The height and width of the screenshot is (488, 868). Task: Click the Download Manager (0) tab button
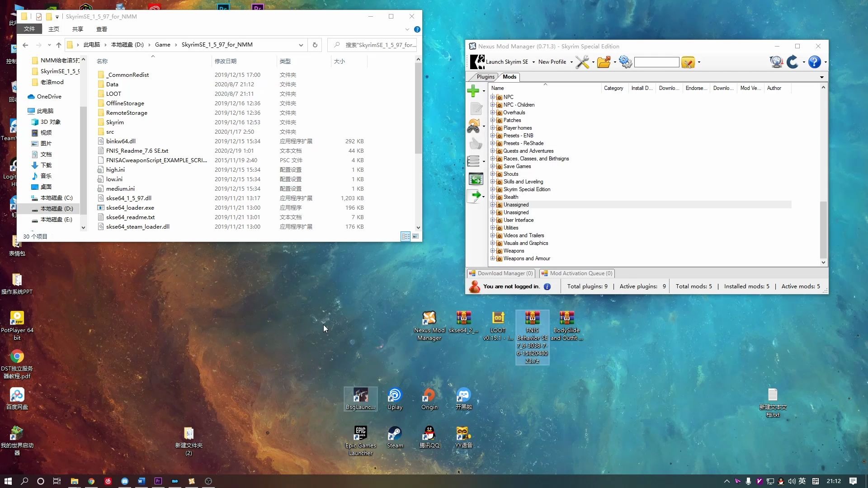click(501, 273)
